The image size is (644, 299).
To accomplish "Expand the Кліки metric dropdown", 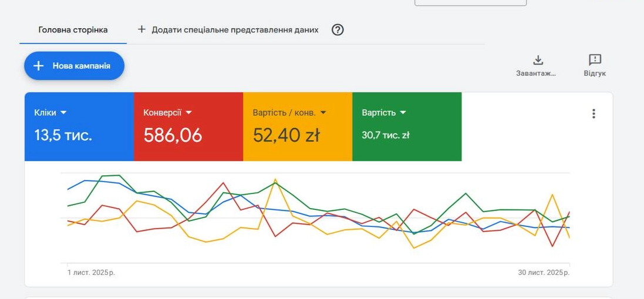I will 51,113.
